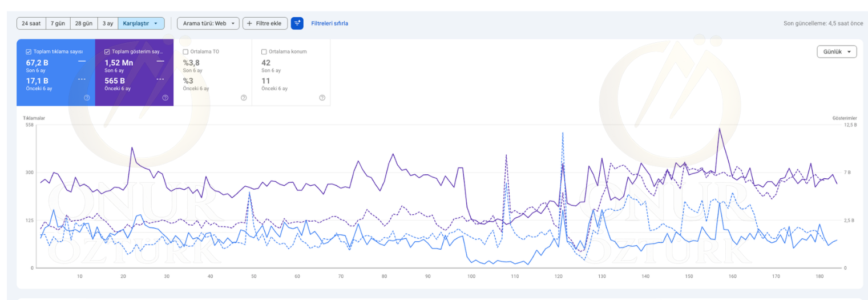The image size is (868, 300).
Task: Click the plus icon in Filtre ekle
Action: [x=249, y=23]
